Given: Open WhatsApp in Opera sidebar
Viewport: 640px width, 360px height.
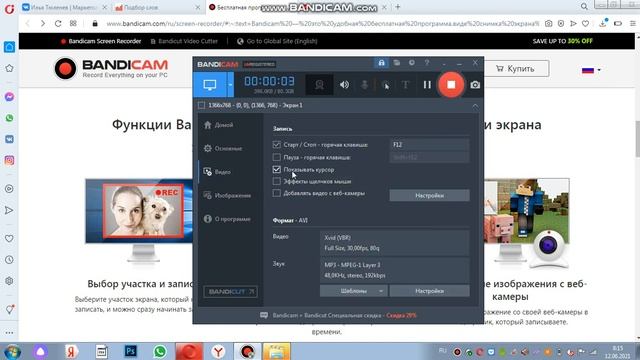Looking at the screenshot, I should point(9,118).
